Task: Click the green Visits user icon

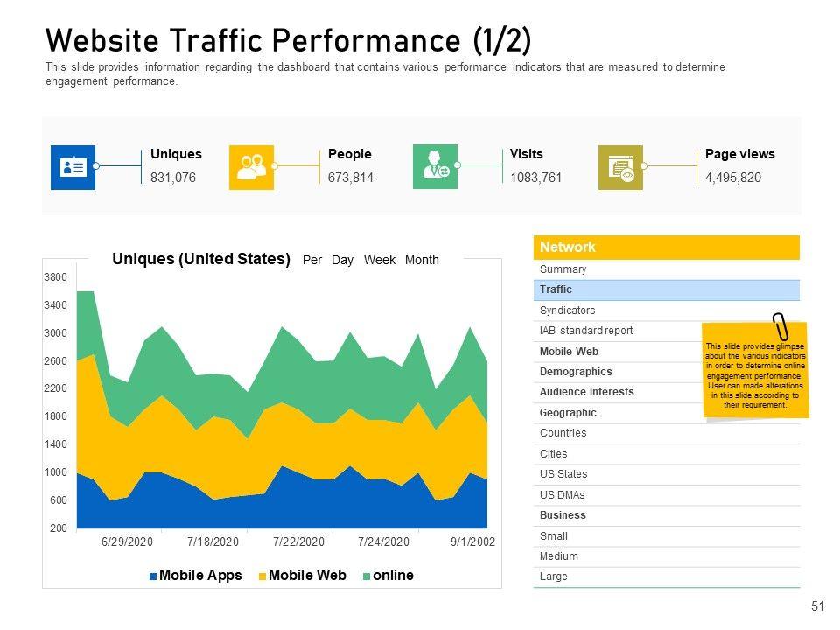Action: [x=435, y=167]
